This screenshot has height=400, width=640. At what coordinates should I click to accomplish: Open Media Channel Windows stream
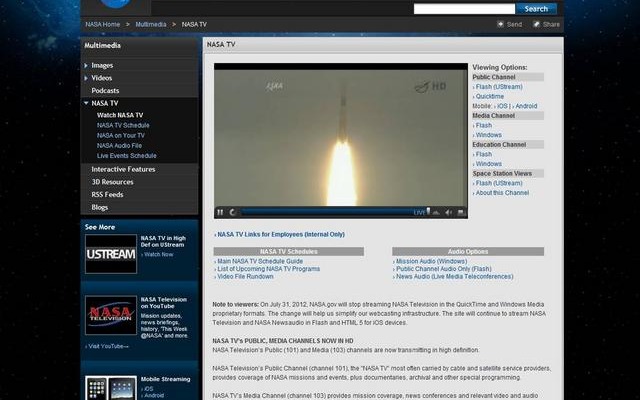(x=489, y=135)
